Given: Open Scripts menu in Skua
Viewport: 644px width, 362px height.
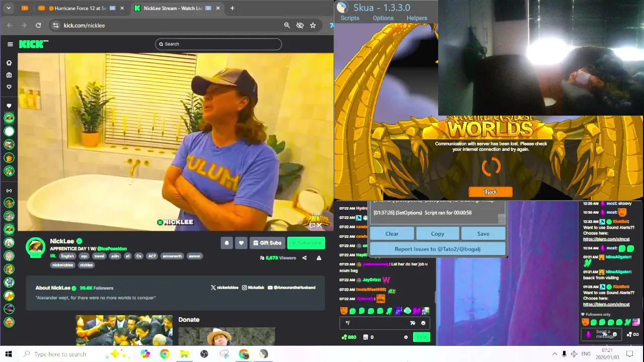Looking at the screenshot, I should (350, 18).
